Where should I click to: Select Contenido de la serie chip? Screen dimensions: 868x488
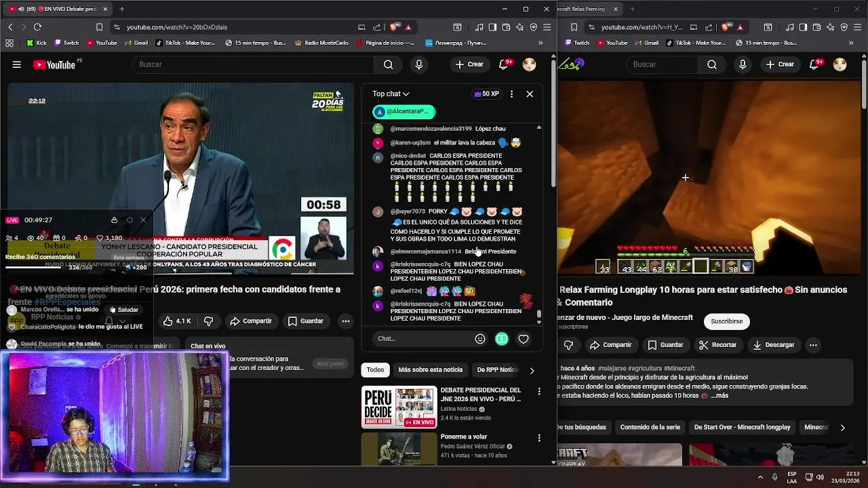pos(650,428)
